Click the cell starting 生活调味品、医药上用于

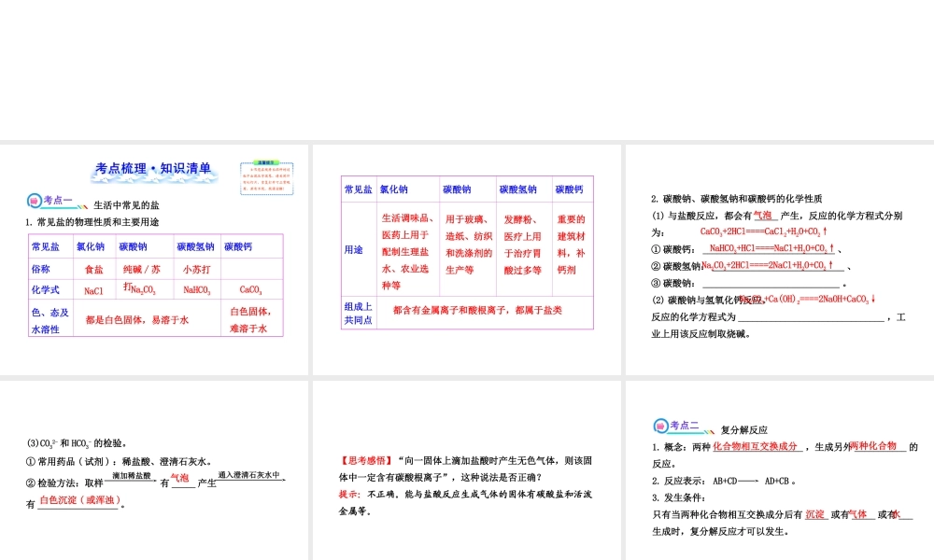point(408,251)
